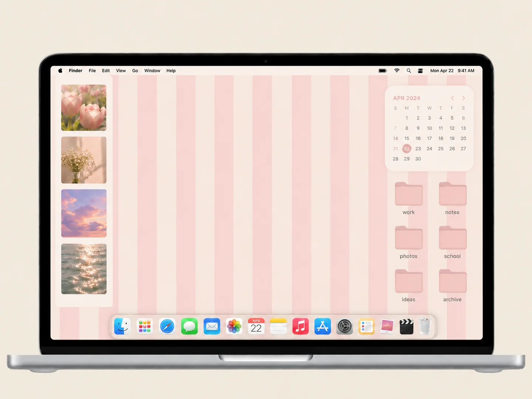Show Wi-Fi status in the menu bar

point(397,71)
